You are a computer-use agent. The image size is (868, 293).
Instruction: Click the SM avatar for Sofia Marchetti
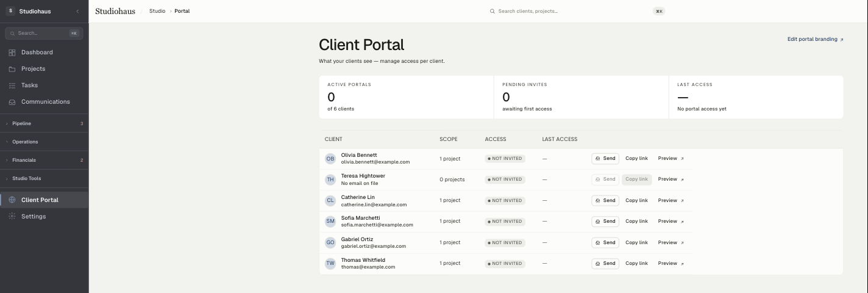[330, 221]
